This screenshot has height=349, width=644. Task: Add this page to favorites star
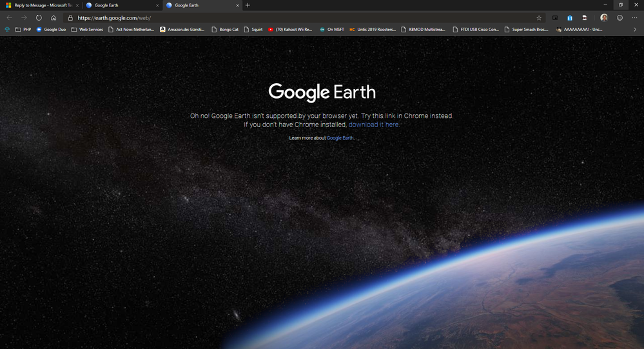539,17
